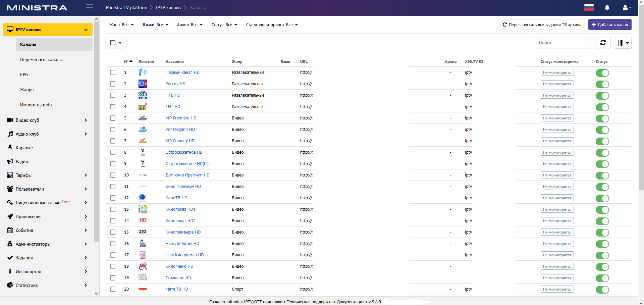Screen dimensions: 644x305
Task: Tick the checkbox for channel 1 row
Action: pos(113,72)
